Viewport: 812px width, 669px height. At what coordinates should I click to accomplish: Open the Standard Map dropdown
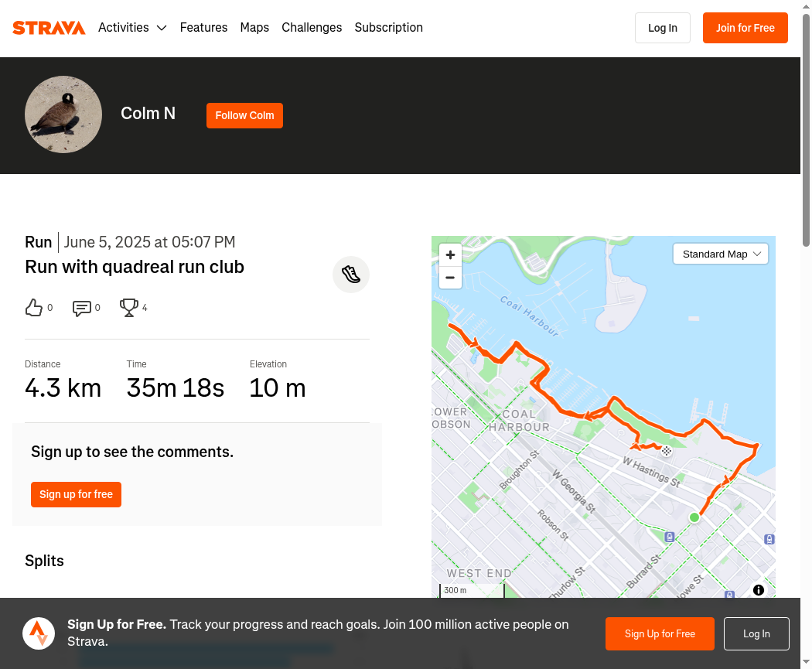tap(721, 254)
